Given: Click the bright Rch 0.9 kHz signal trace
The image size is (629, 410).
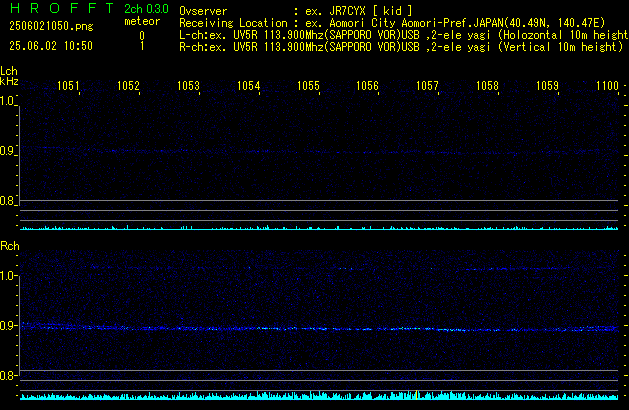Looking at the screenshot, I should [319, 328].
